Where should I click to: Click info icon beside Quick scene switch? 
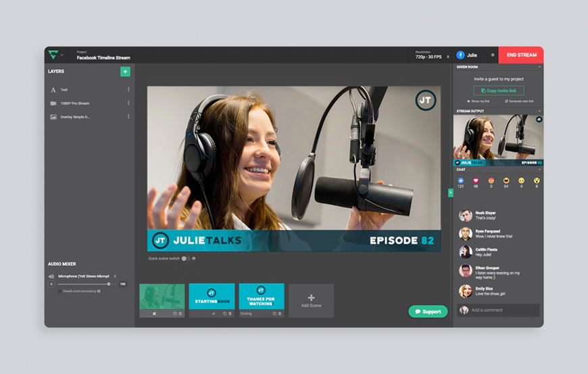pyautogui.click(x=194, y=258)
